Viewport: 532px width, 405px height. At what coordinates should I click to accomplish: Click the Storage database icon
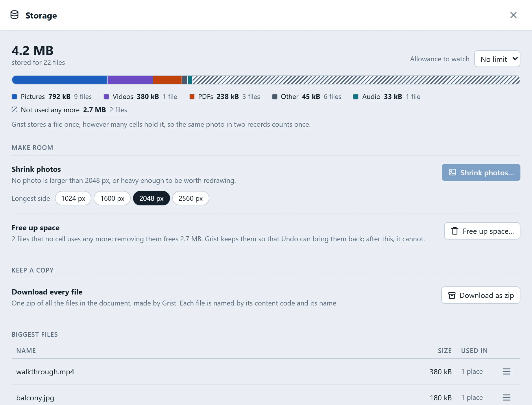(x=14, y=15)
